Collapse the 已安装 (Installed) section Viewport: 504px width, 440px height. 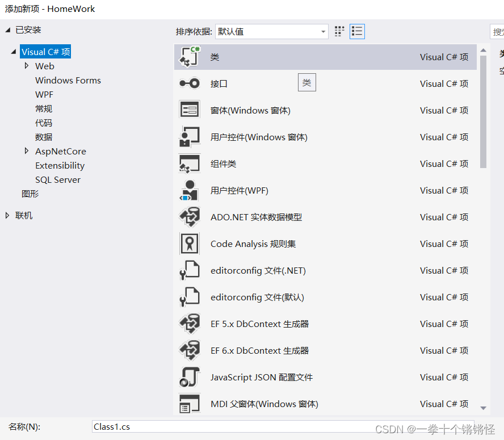(7, 30)
